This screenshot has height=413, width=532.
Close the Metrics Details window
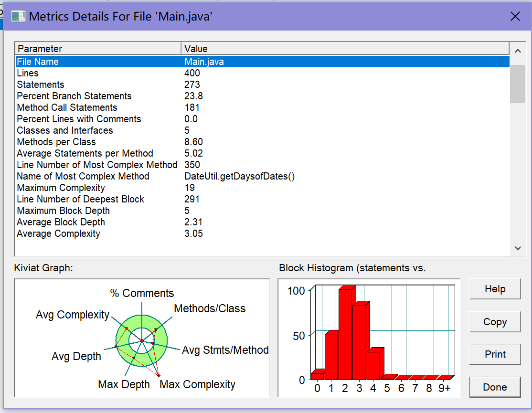coord(515,16)
